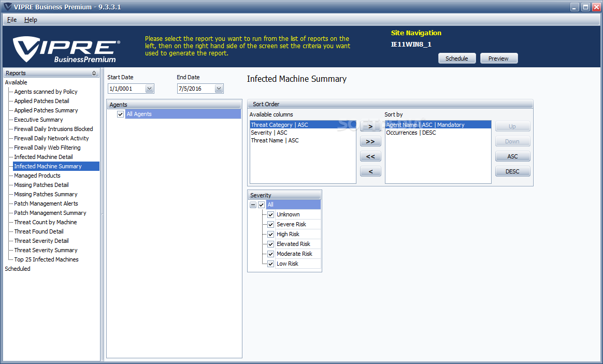Select Infected Machine Detail report
Viewport: 603px width, 364px height.
coord(44,157)
